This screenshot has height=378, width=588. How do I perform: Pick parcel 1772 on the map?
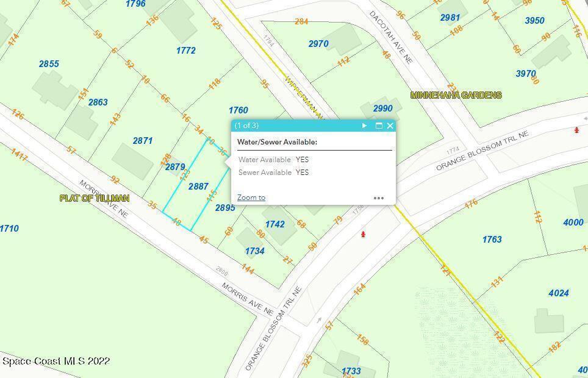(185, 51)
